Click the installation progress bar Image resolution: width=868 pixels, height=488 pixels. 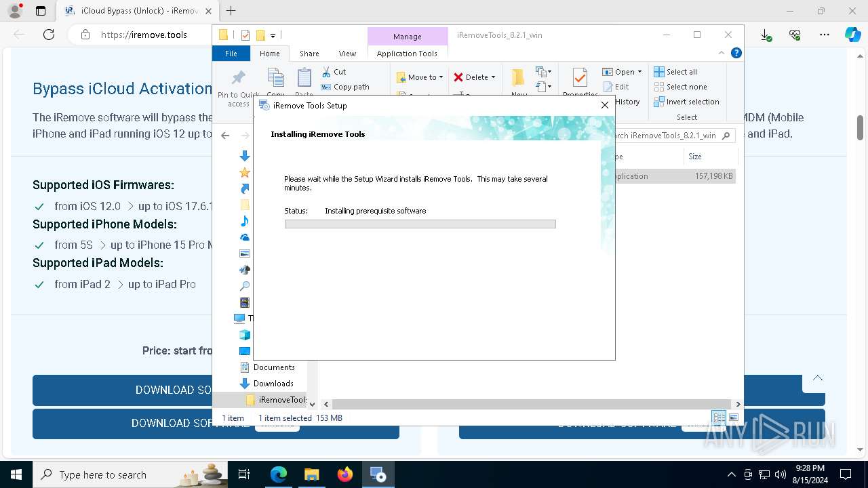click(420, 224)
